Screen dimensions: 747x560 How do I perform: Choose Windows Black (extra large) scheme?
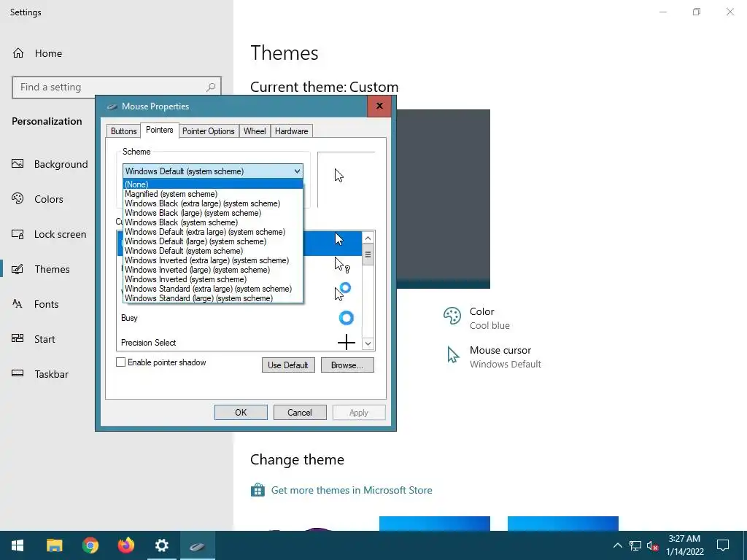click(213, 203)
